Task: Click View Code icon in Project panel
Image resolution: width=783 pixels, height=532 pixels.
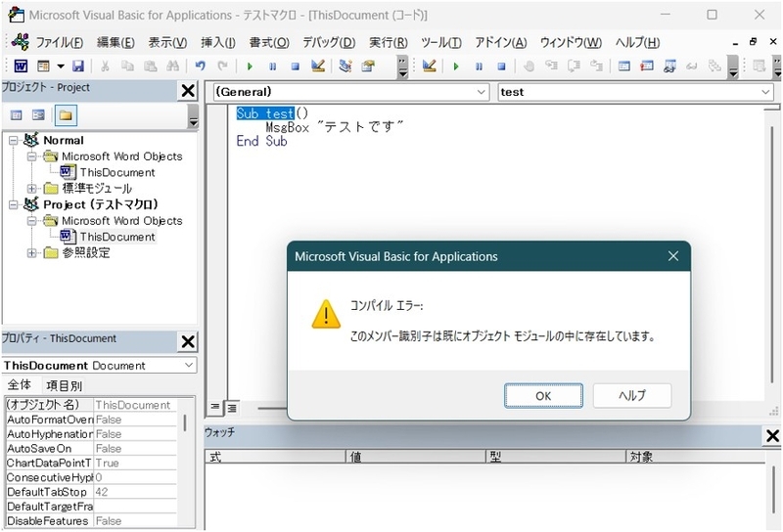Action: (x=16, y=115)
